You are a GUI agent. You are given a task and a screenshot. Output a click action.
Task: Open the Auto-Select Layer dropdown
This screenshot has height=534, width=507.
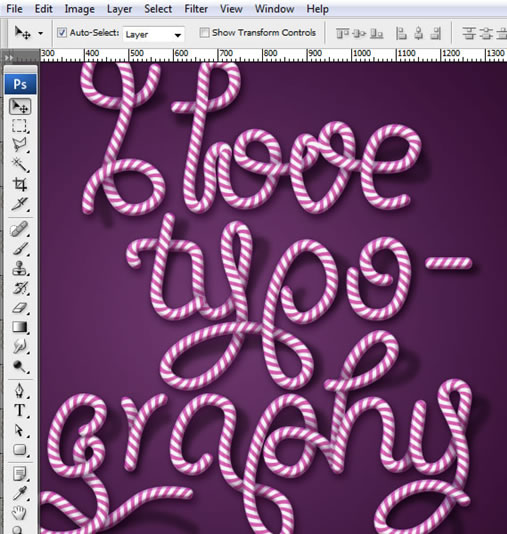pyautogui.click(x=153, y=34)
